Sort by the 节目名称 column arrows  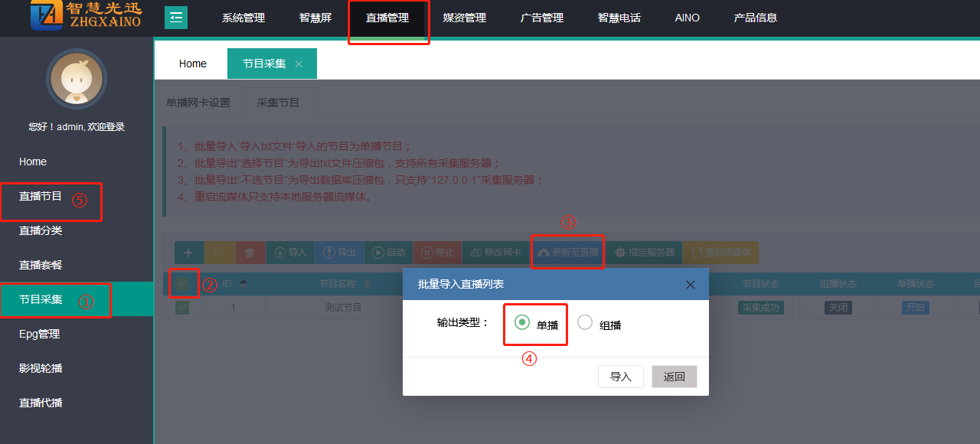[x=367, y=284]
